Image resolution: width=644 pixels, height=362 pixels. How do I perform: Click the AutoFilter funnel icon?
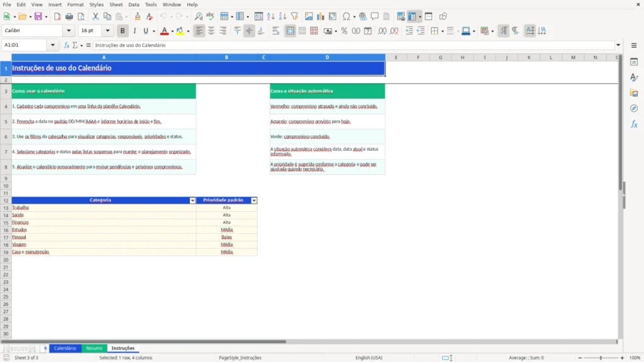tap(294, 16)
